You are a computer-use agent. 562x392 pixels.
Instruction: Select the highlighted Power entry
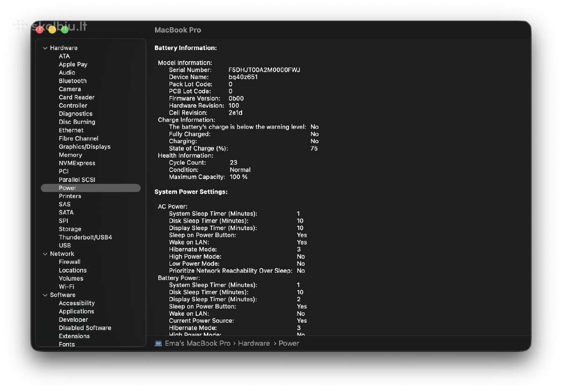coord(90,188)
